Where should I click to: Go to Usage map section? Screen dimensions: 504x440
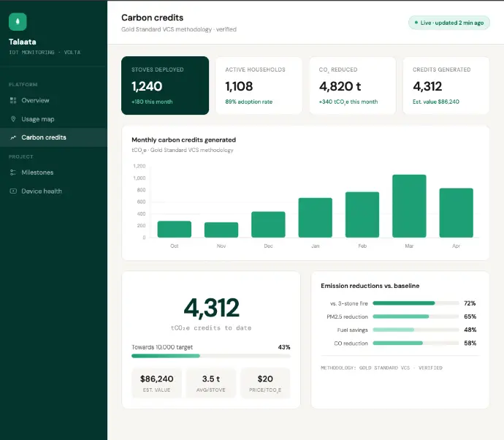pyautogui.click(x=38, y=119)
